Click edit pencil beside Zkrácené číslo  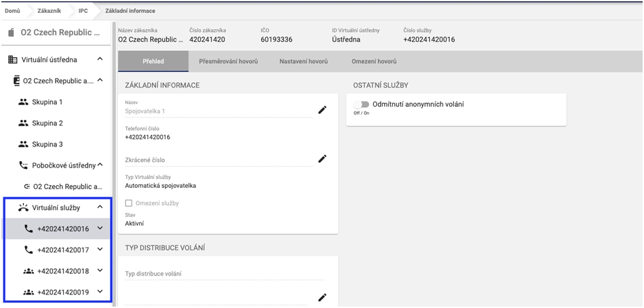coord(322,159)
